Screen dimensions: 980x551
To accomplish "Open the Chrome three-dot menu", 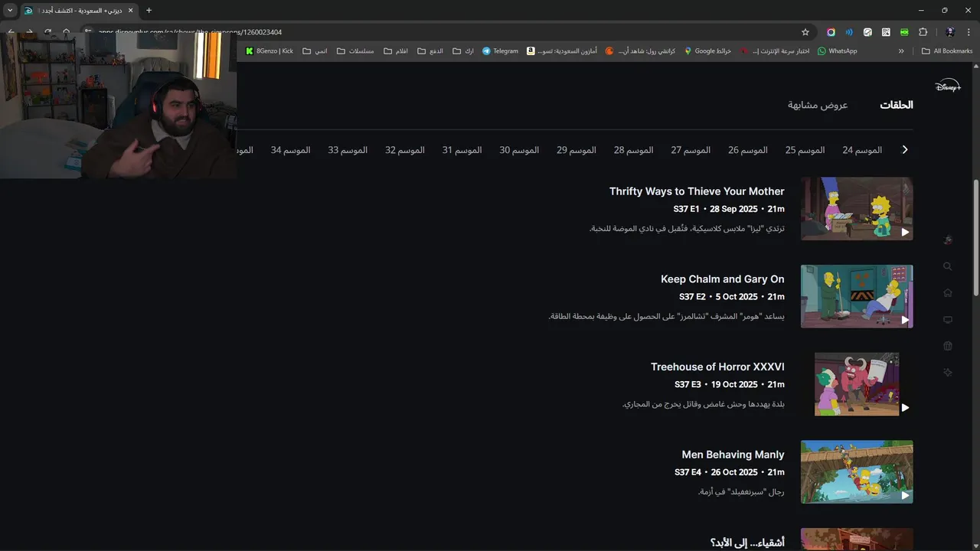I will point(969,32).
